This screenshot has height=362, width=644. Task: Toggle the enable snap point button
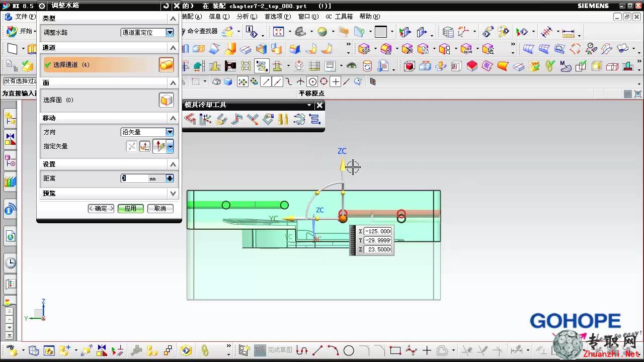243,81
